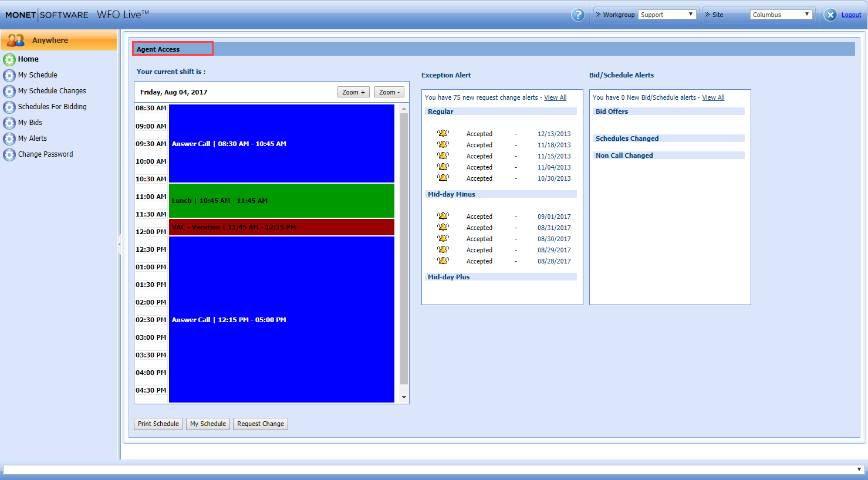
Task: Go to Schedules For Bidding menu item
Action: (52, 107)
